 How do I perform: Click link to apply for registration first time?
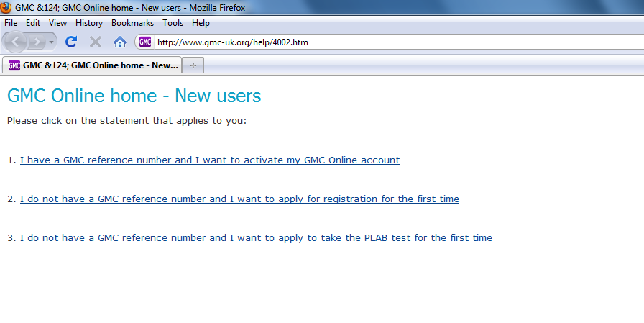pos(239,199)
